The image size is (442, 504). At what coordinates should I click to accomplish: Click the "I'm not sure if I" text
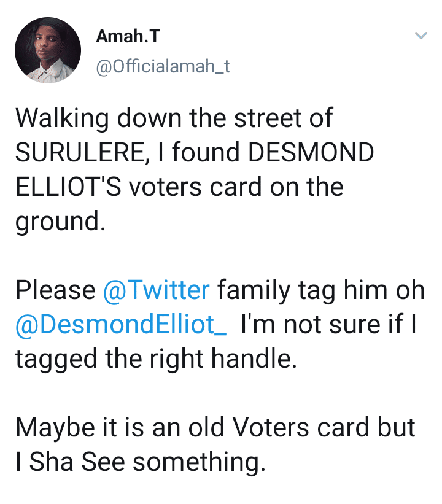point(328,325)
